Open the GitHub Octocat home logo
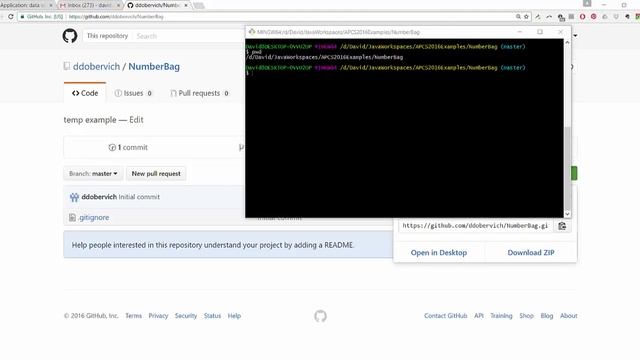The height and width of the screenshot is (360, 640). click(x=70, y=36)
